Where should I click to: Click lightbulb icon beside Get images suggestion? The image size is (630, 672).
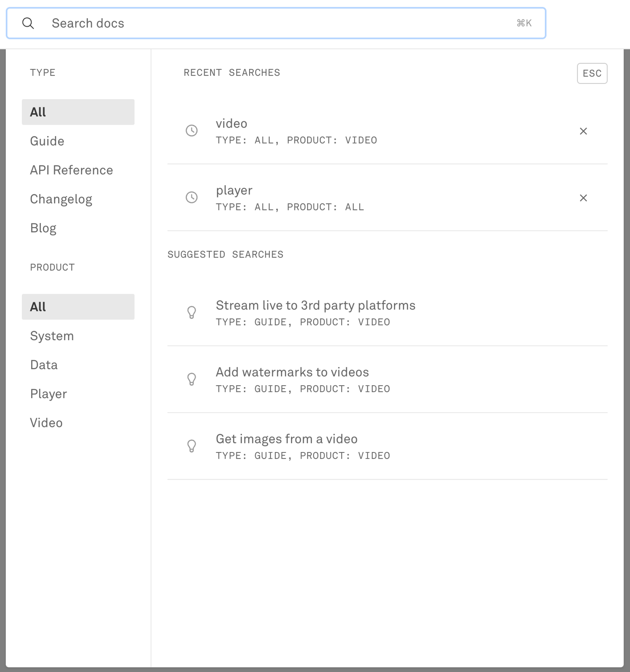point(192,446)
